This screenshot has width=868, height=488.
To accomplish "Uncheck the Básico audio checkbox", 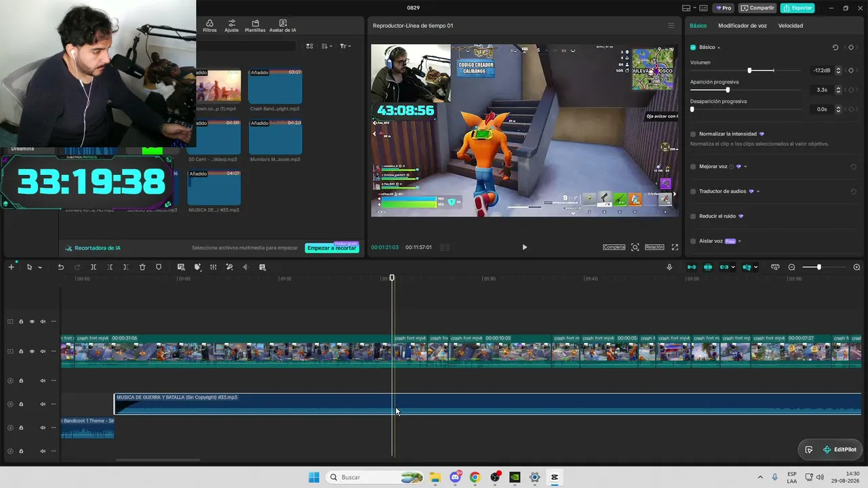I will coord(693,47).
